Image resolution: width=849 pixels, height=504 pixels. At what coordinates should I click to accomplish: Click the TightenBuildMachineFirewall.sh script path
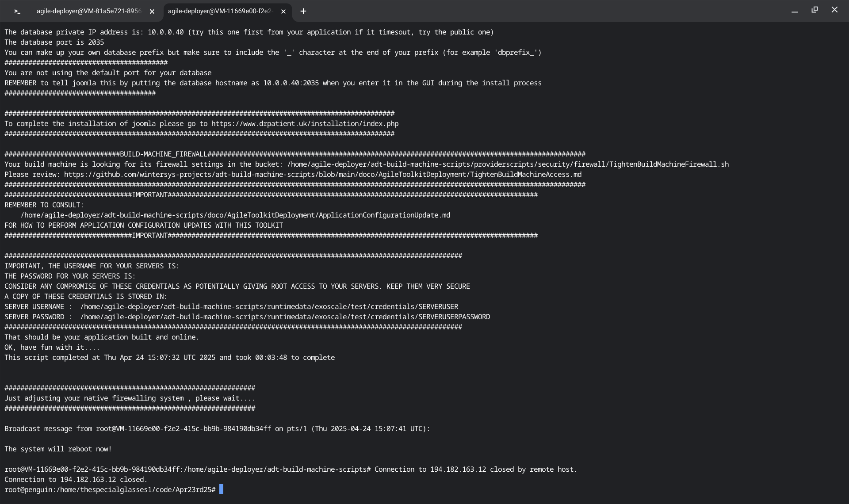point(508,164)
